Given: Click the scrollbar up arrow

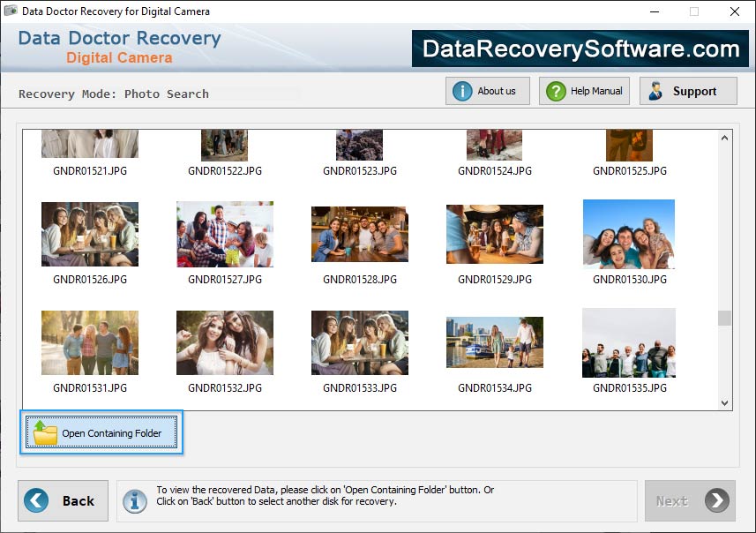Looking at the screenshot, I should pos(725,137).
